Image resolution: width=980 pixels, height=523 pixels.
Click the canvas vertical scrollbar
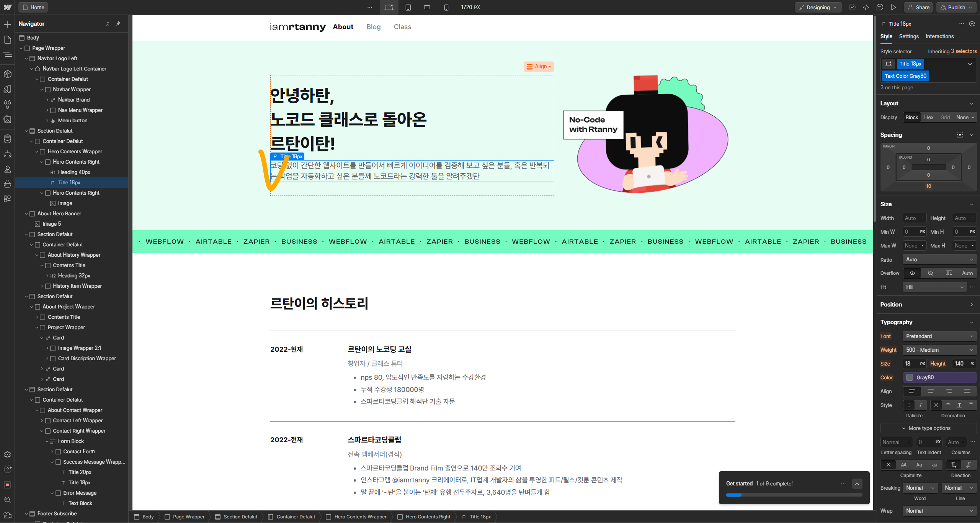click(875, 119)
